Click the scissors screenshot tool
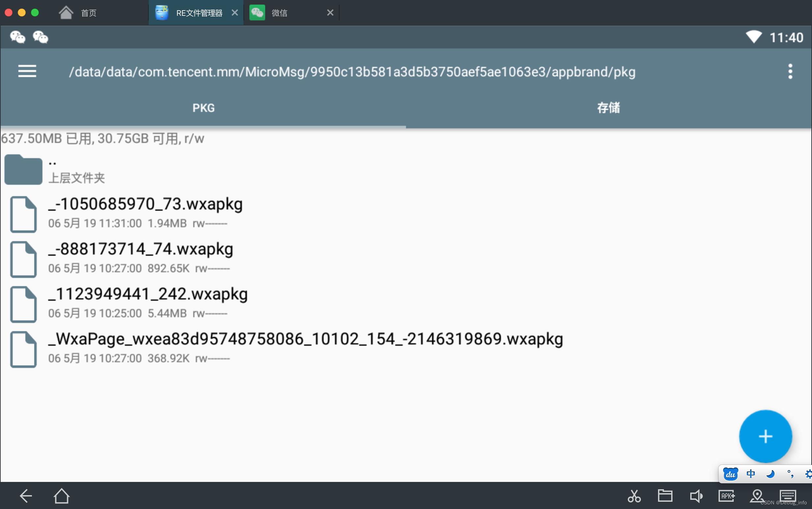Image resolution: width=812 pixels, height=509 pixels. [634, 496]
